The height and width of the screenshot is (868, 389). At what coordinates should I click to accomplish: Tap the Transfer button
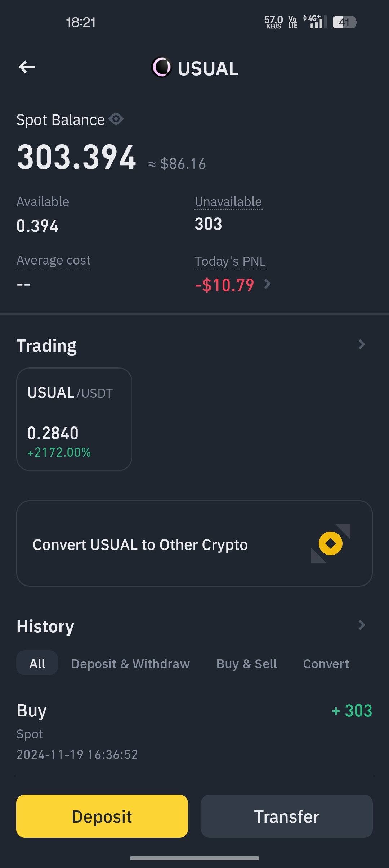point(287,816)
